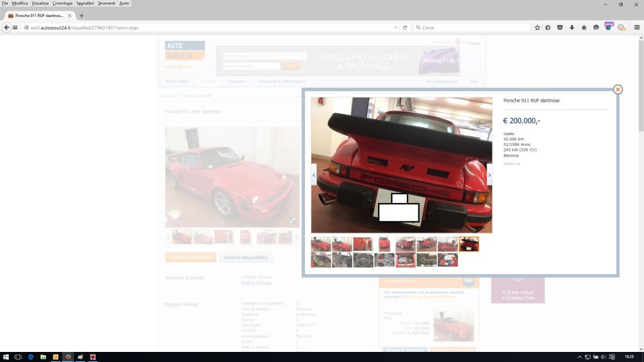Open the Cronologia menu
The height and width of the screenshot is (362, 644).
(x=62, y=3)
